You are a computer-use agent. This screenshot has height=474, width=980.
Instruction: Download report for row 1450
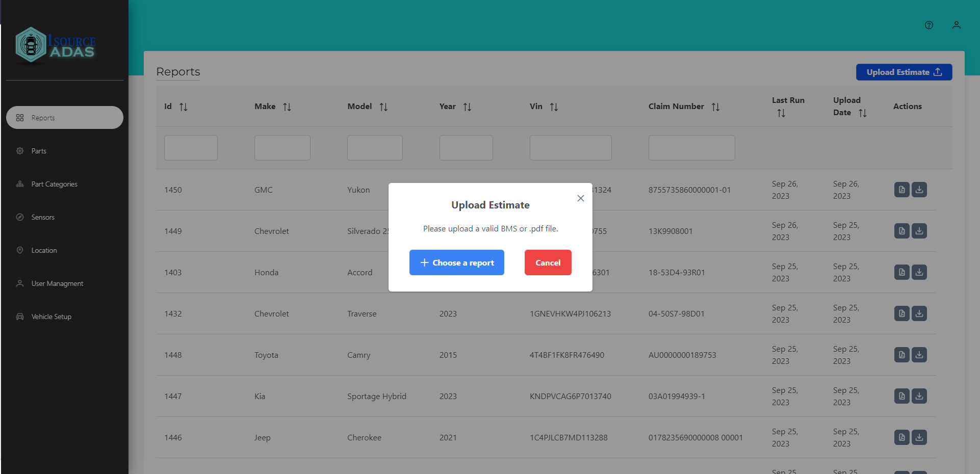[x=919, y=190]
